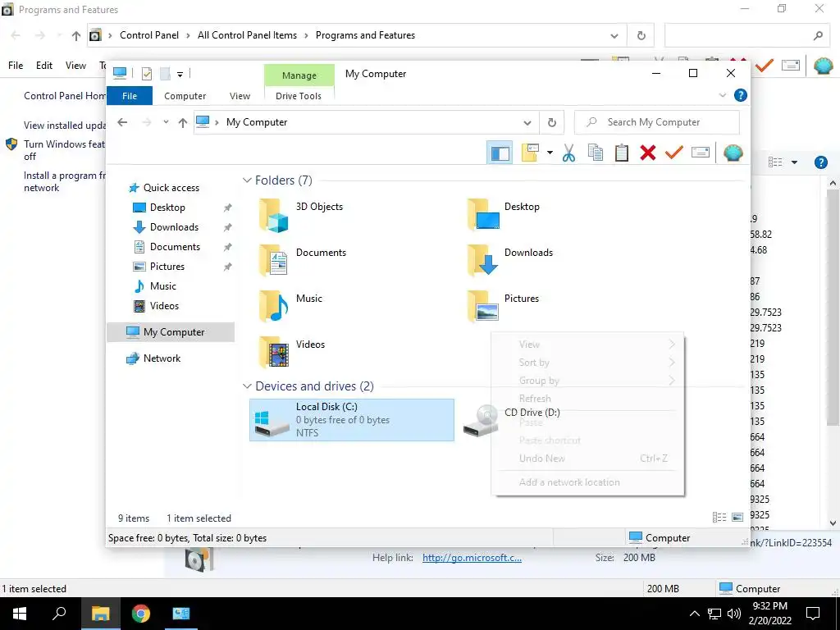
Task: Click the red X Delete icon in My Computer
Action: [x=648, y=153]
